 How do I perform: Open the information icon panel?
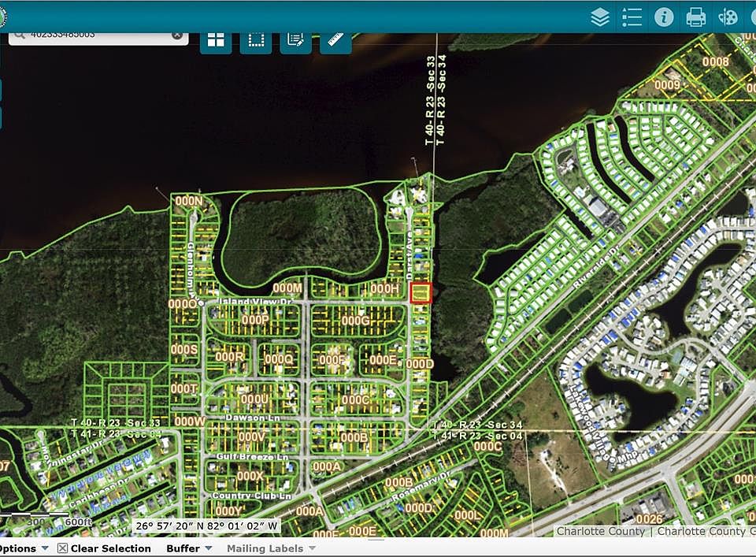coord(664,17)
